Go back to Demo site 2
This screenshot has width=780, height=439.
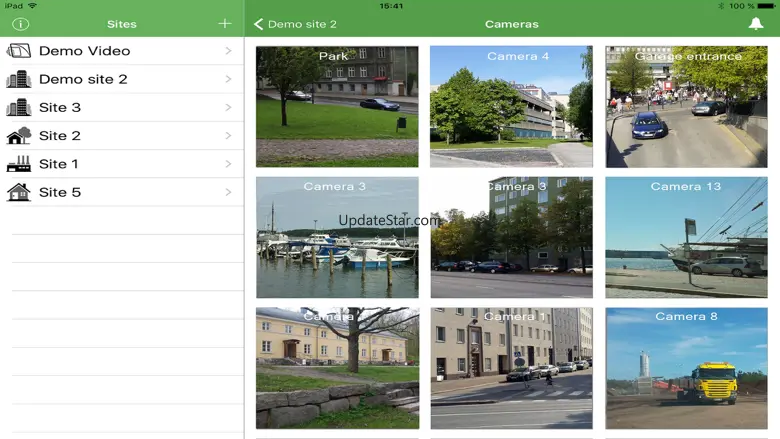295,24
